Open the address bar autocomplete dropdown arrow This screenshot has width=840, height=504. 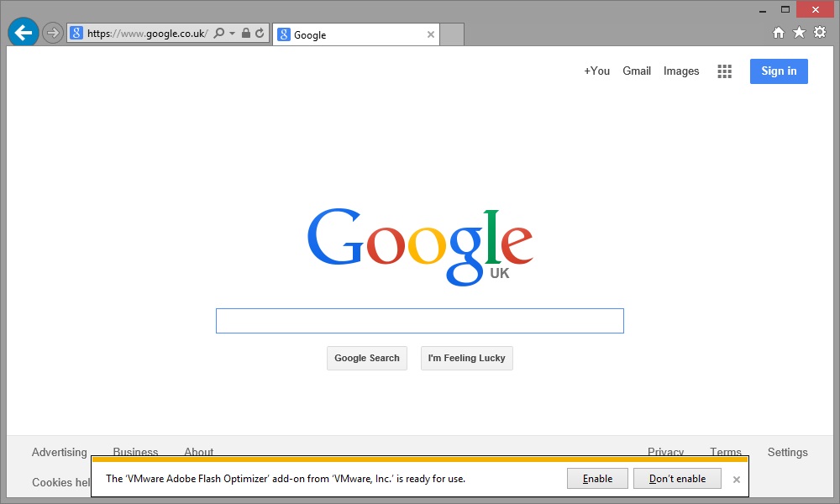click(232, 34)
